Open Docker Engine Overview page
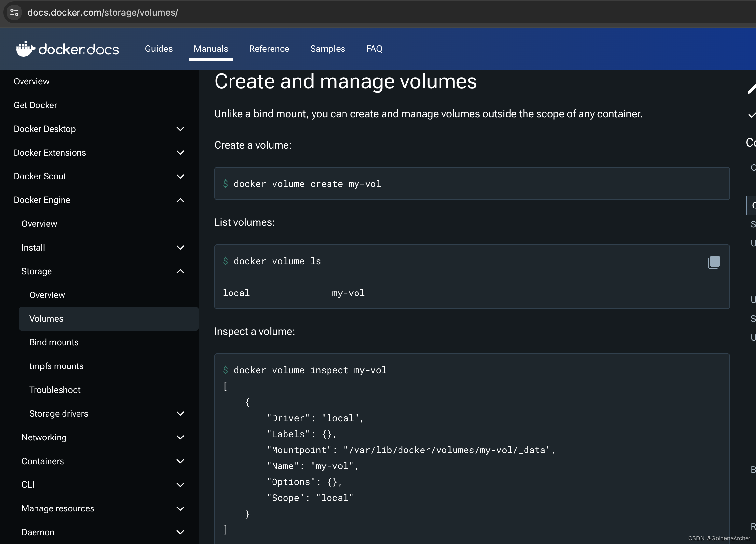This screenshot has width=756, height=544. [39, 224]
